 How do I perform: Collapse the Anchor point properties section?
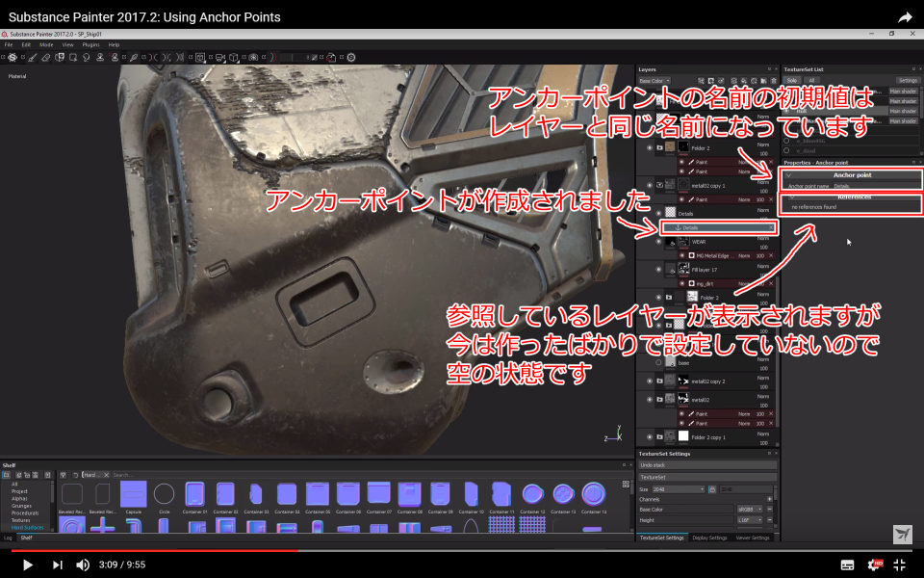788,175
